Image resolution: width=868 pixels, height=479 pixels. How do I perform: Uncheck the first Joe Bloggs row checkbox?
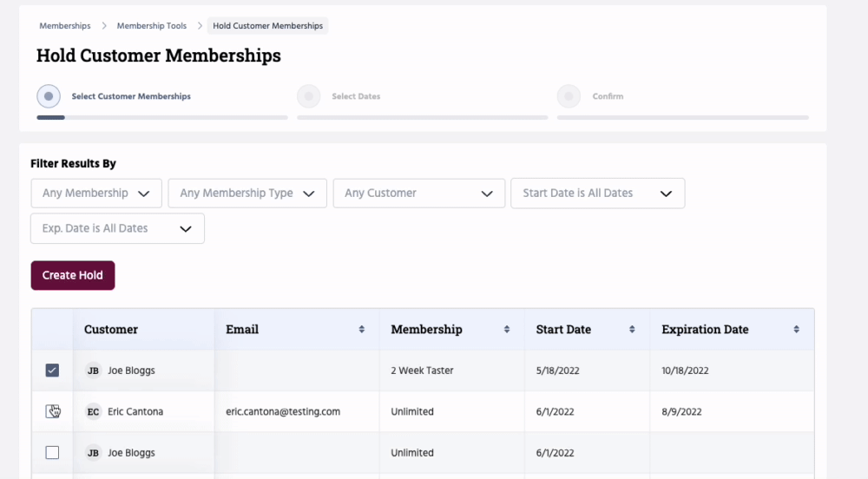[52, 371]
